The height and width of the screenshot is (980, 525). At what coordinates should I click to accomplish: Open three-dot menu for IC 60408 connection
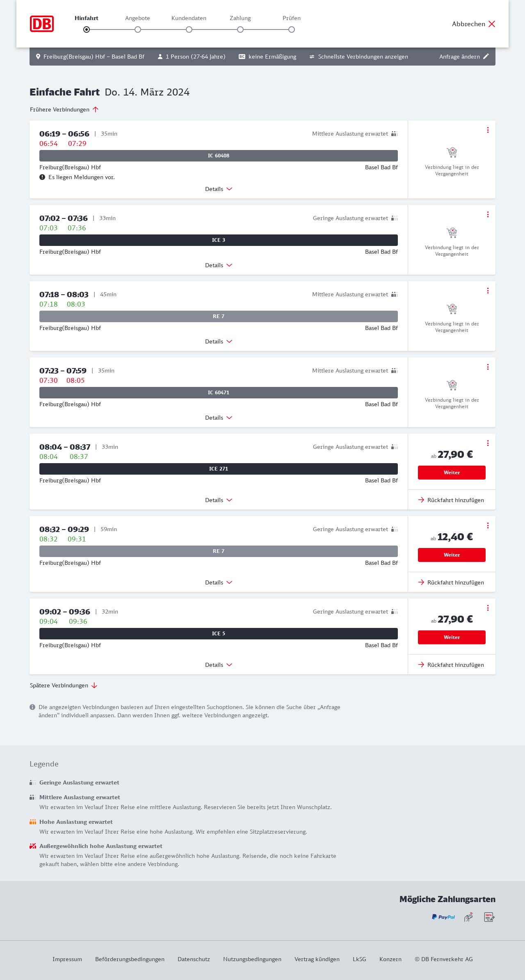[488, 130]
